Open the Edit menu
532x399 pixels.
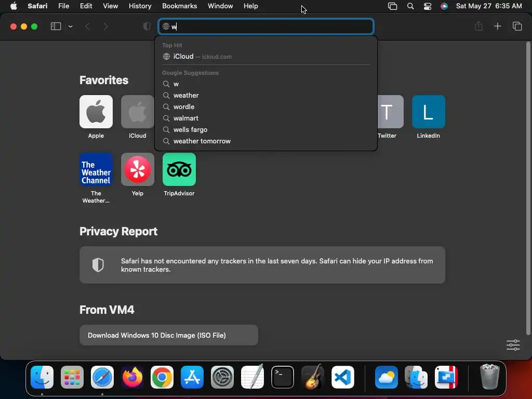coord(86,6)
